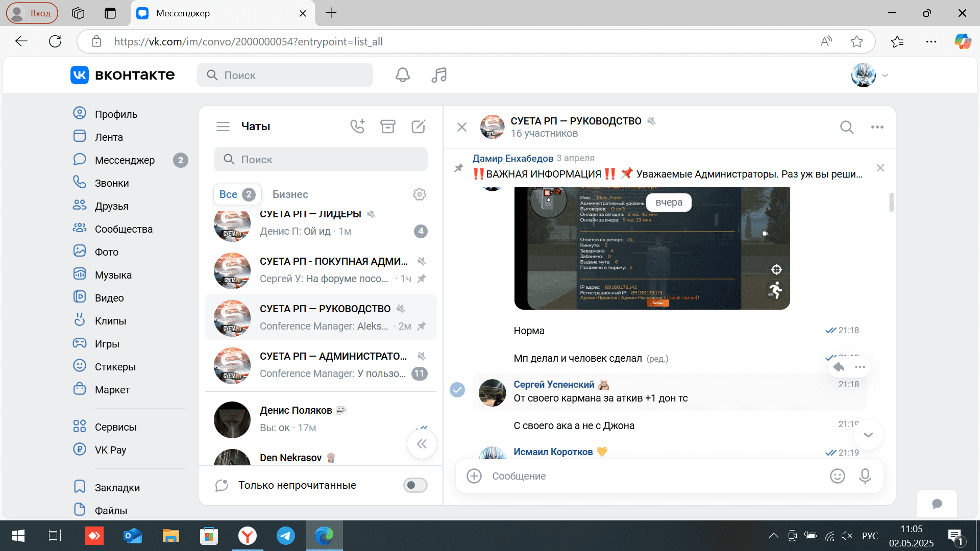Close the opened РУКОВОДСТВО conversation

point(462,127)
